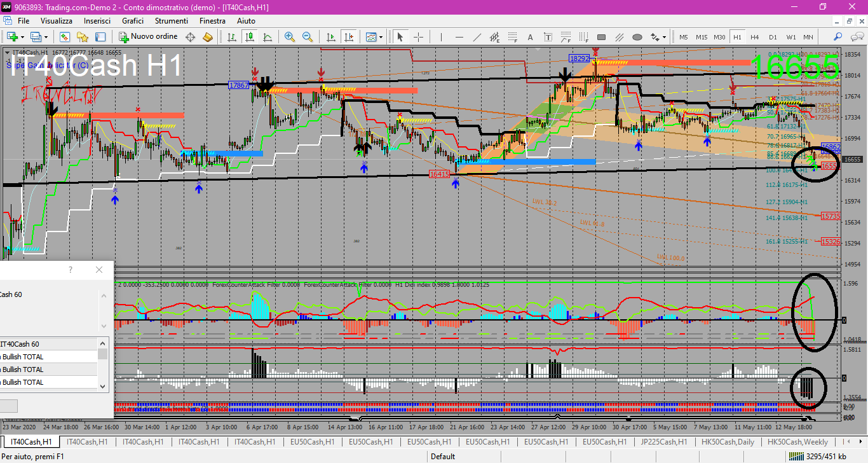The width and height of the screenshot is (868, 463).
Task: Select the crosshair tool
Action: tap(418, 37)
